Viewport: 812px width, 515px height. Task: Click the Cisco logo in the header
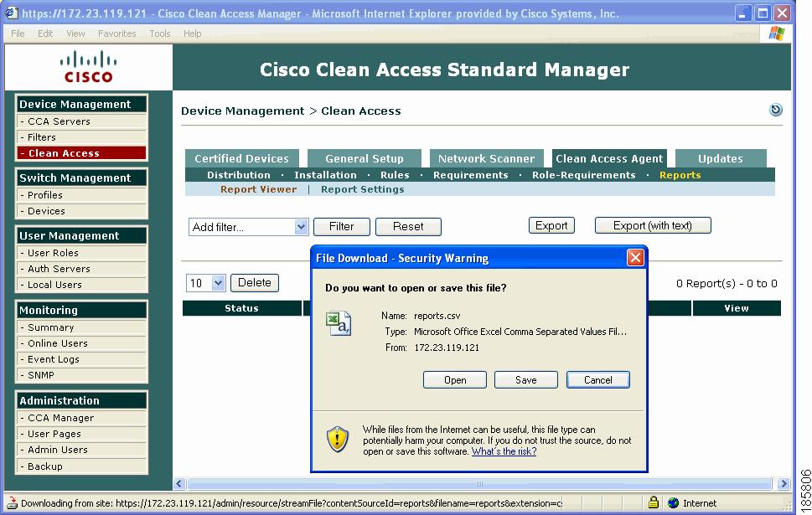pos(88,69)
